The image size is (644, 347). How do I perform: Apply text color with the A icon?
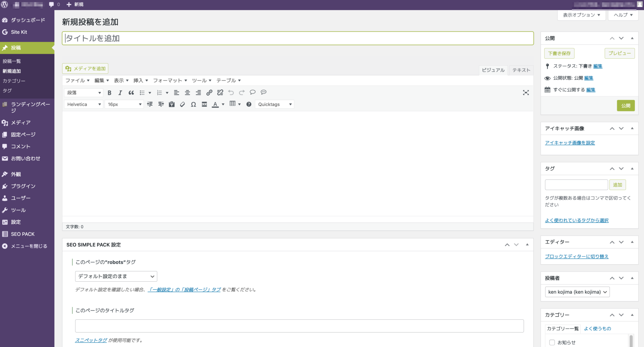pyautogui.click(x=215, y=105)
